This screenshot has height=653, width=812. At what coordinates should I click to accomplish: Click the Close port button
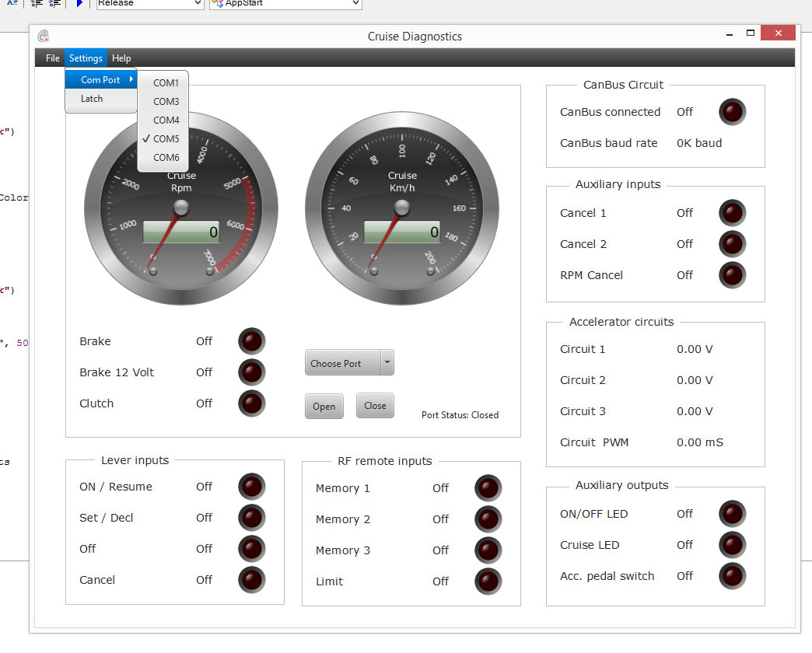point(375,406)
